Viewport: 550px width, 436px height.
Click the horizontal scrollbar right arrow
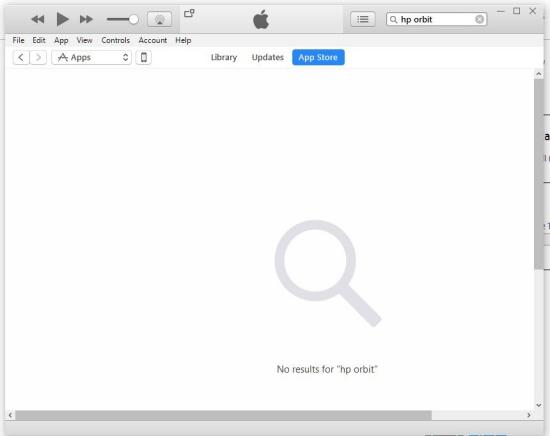tap(529, 415)
